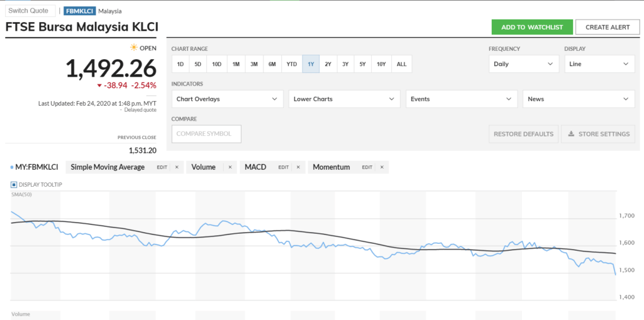The width and height of the screenshot is (644, 320).
Task: Select the 6M chart range
Action: pos(272,64)
